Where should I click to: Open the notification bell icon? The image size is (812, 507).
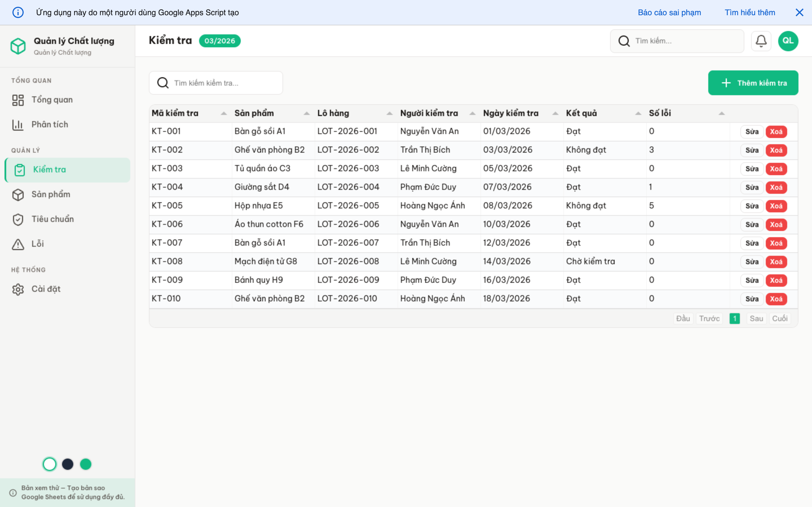(761, 41)
